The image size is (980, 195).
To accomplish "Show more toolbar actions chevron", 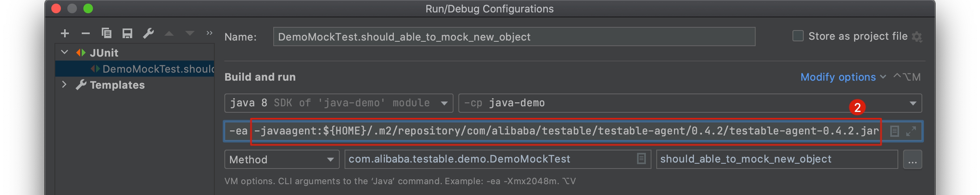I will (209, 33).
